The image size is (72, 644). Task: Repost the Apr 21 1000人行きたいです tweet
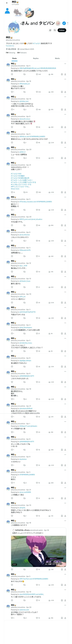point(24,192)
